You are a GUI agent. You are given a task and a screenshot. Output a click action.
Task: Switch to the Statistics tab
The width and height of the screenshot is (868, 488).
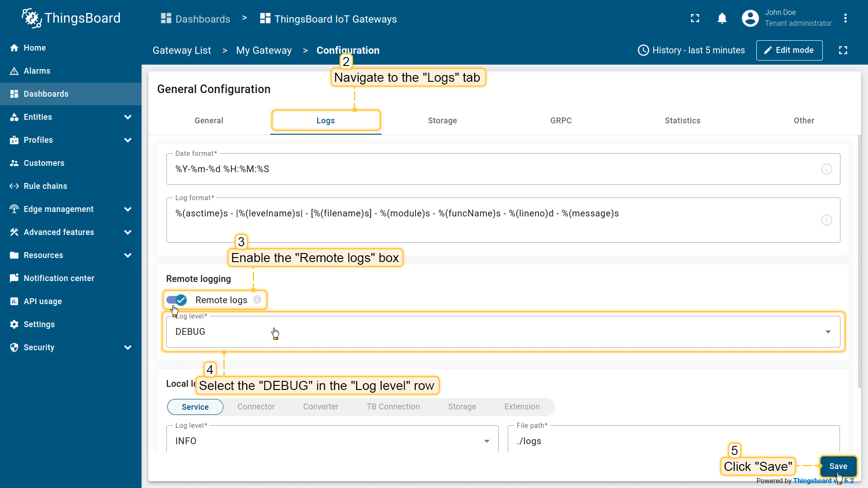[x=683, y=121]
